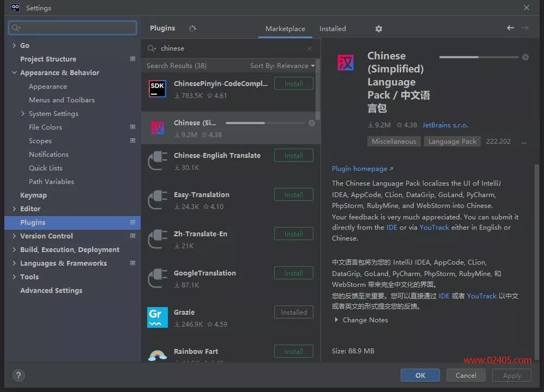The height and width of the screenshot is (392, 544).
Task: Click project-level marker next to File Colors
Action: (x=132, y=127)
